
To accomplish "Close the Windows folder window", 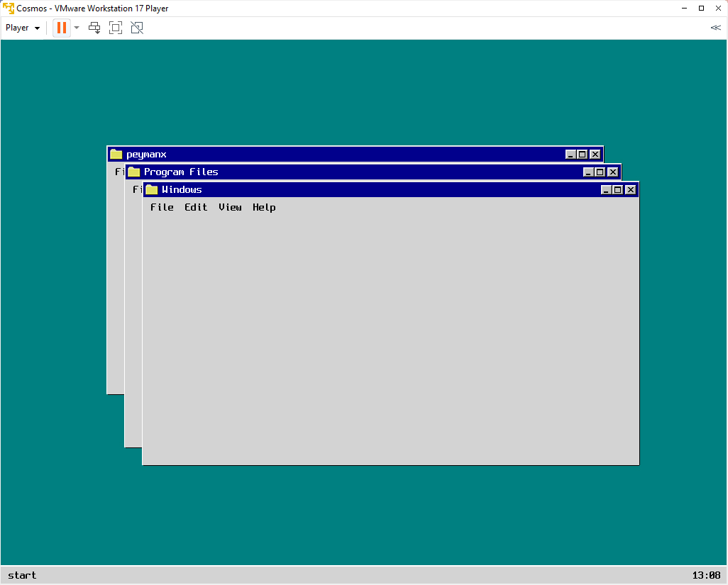I will tap(630, 190).
